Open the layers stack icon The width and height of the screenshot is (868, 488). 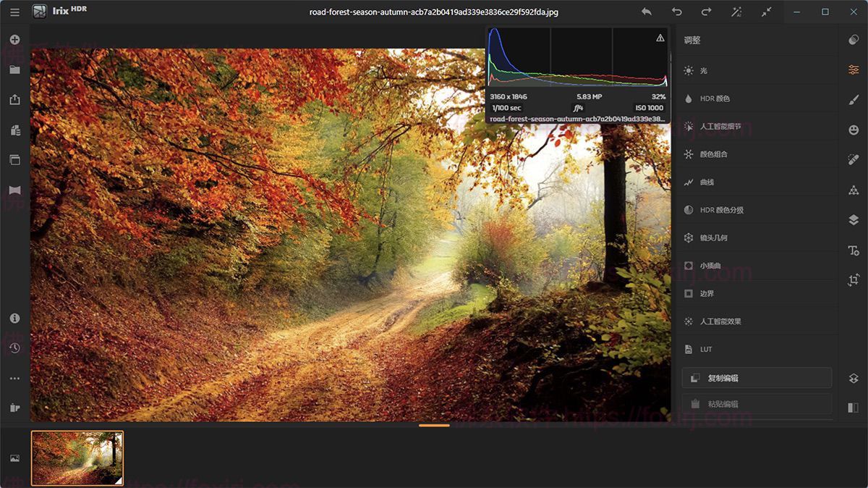click(852, 220)
